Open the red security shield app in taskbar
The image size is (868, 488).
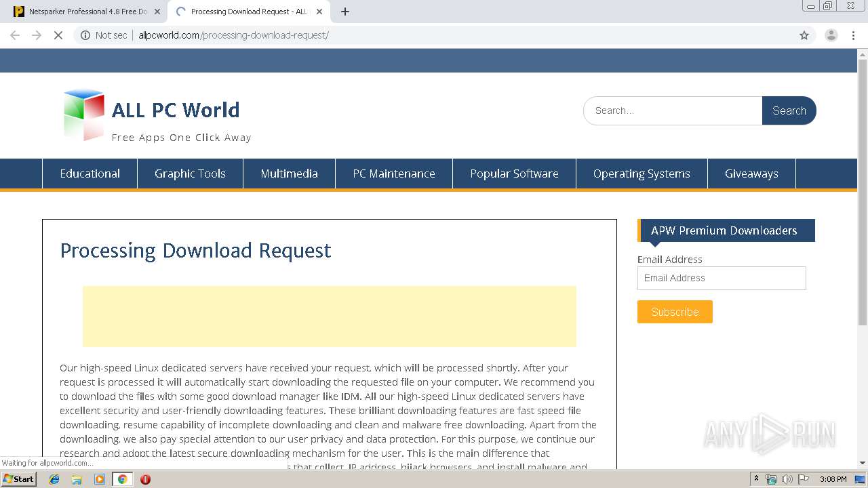(x=145, y=479)
